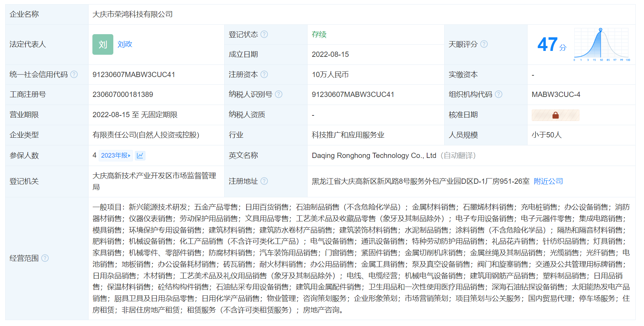The height and width of the screenshot is (326, 644).
Task: Click help icon beside 经营范围
Action: [45, 258]
